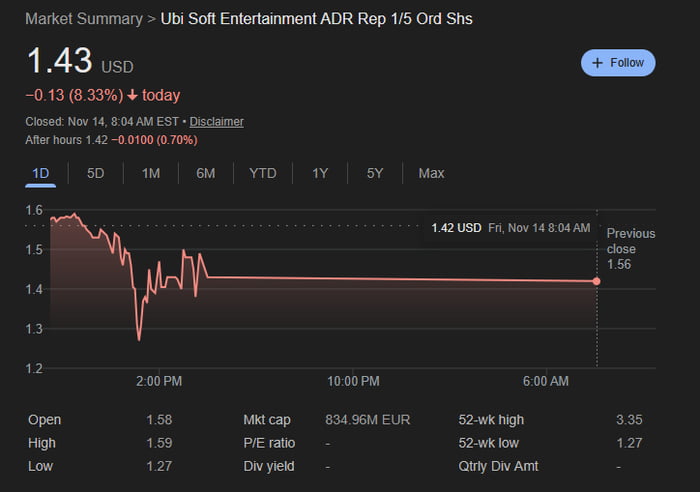Click the Previous close label
The width and height of the screenshot is (700, 492).
(630, 241)
